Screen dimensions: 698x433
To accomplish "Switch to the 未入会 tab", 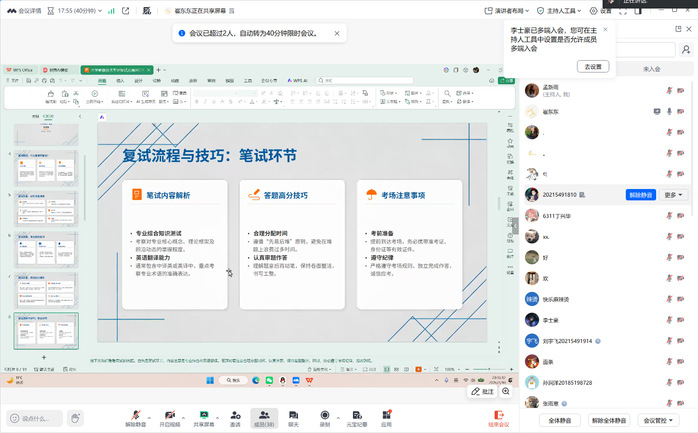I will coord(651,69).
